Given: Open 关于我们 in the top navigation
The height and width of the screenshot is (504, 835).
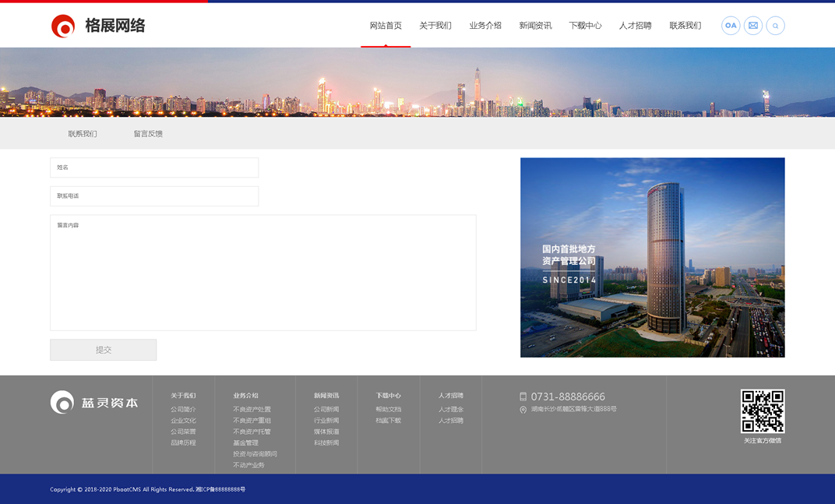Looking at the screenshot, I should pos(435,26).
